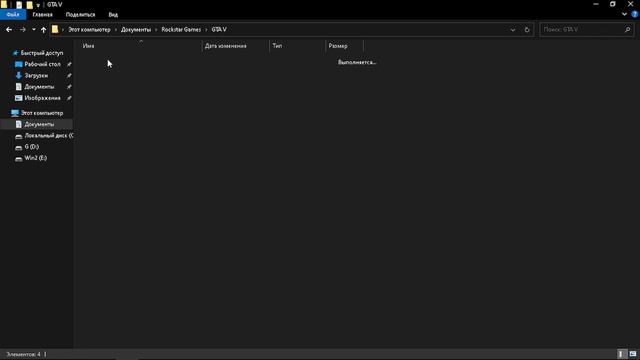Open recent locations dropdown arrow

33,29
